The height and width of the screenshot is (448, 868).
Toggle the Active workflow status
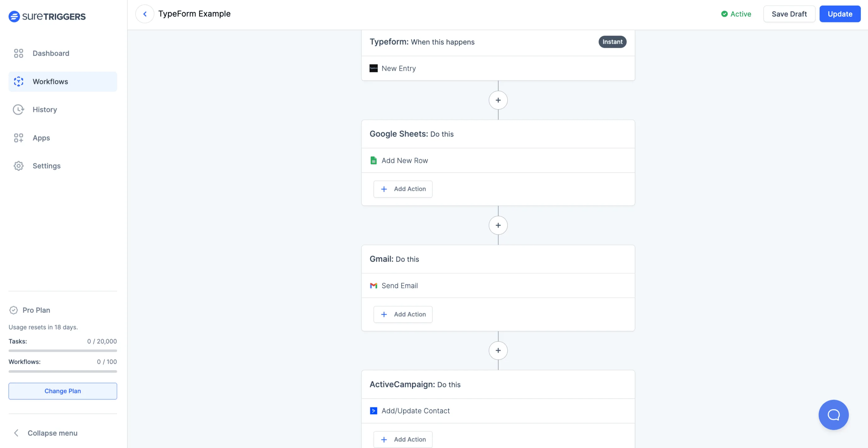pos(736,14)
